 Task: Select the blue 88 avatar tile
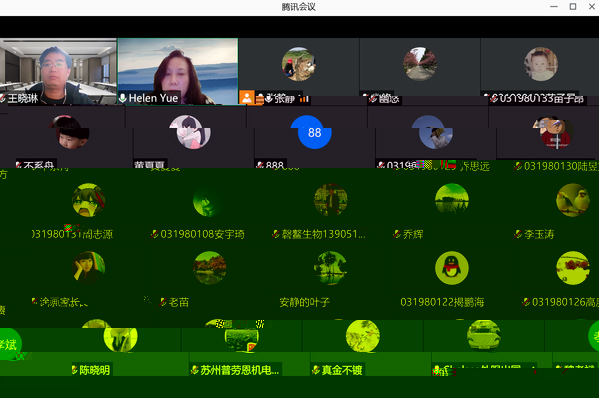[x=314, y=132]
